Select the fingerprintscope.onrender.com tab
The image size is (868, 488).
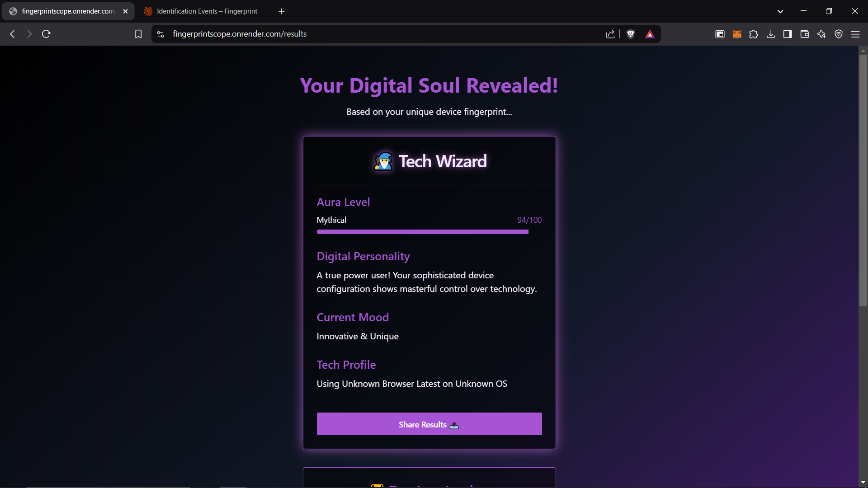click(68, 11)
